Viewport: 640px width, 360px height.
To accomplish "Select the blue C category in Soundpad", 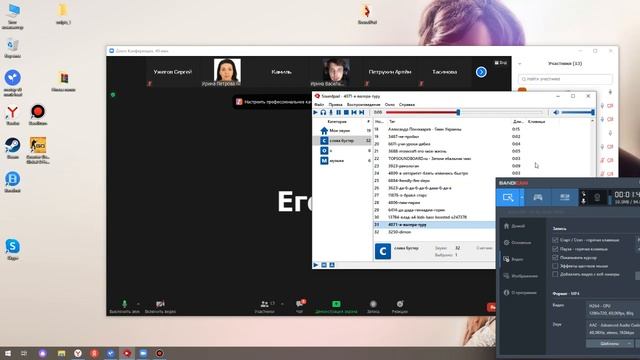I will pyautogui.click(x=342, y=140).
